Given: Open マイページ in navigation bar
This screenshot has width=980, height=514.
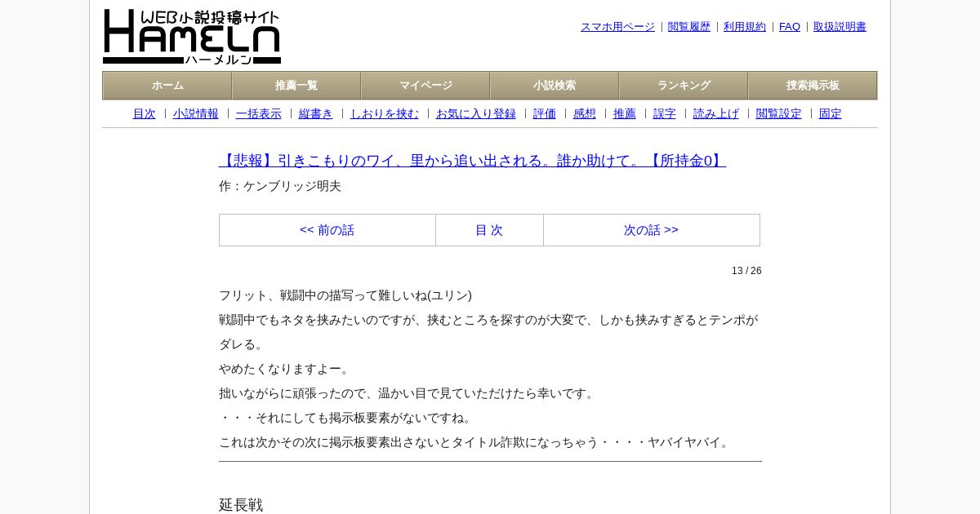Looking at the screenshot, I should 425,86.
